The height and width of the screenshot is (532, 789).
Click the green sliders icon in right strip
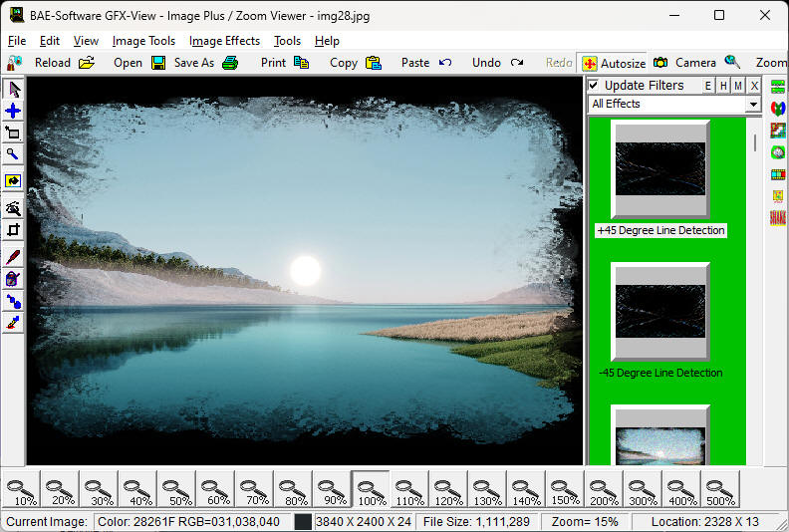click(x=778, y=86)
